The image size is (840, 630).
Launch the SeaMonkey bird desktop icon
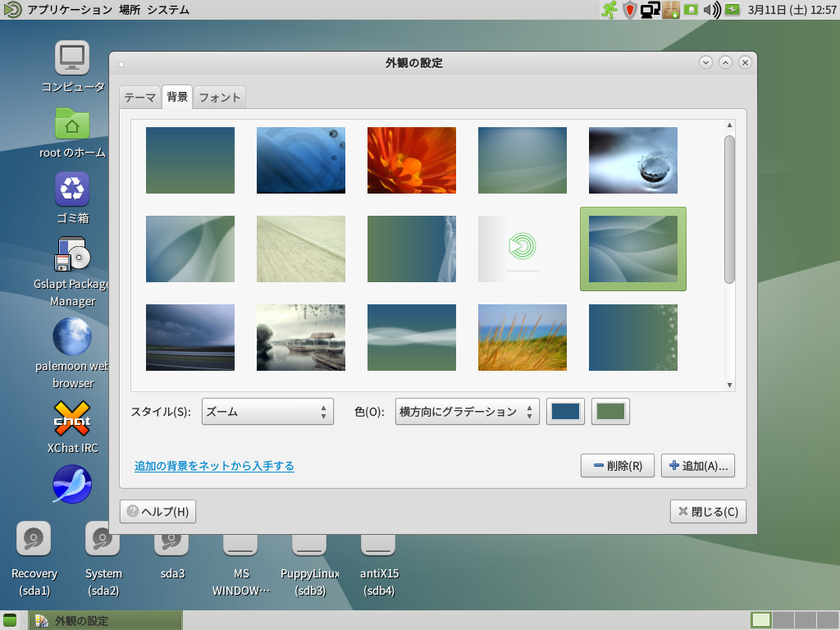pos(72,484)
